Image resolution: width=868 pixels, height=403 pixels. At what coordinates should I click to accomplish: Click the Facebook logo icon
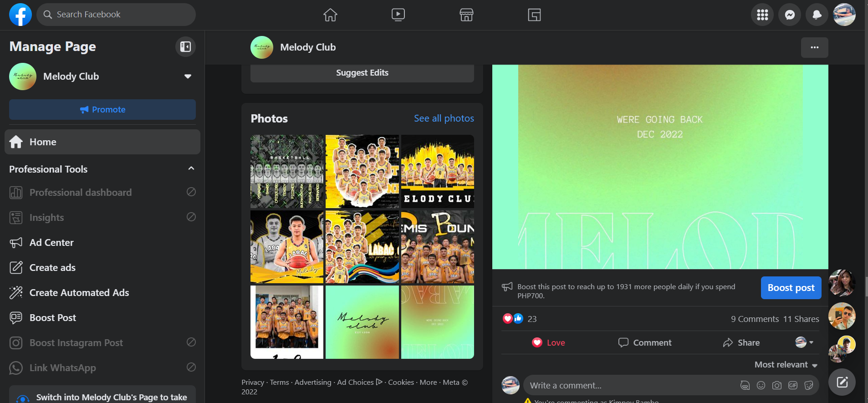tap(20, 15)
